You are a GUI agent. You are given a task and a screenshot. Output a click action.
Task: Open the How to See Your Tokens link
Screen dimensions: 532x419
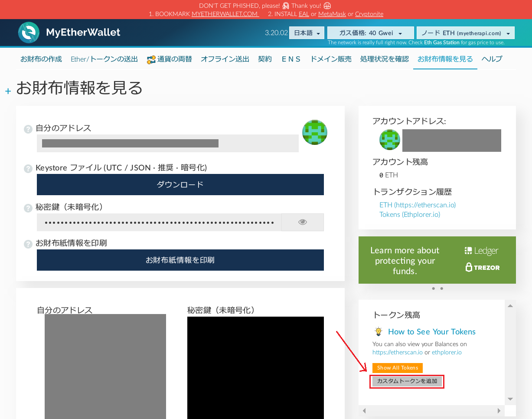[432, 332]
